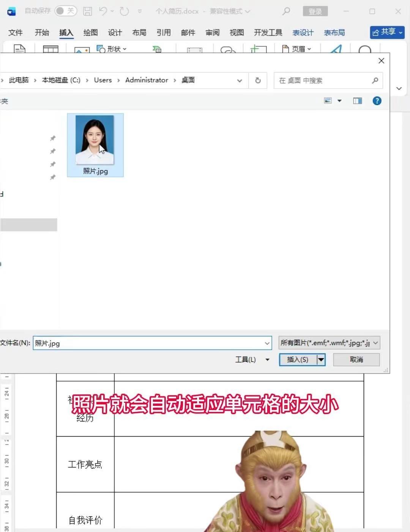Open the 文件 menu tab

[x=16, y=33]
